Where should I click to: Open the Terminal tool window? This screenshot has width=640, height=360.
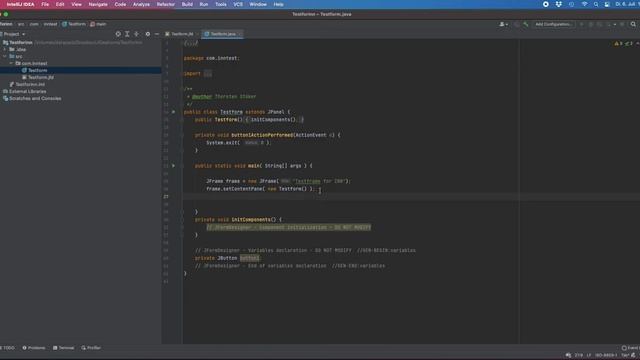[x=64, y=348]
